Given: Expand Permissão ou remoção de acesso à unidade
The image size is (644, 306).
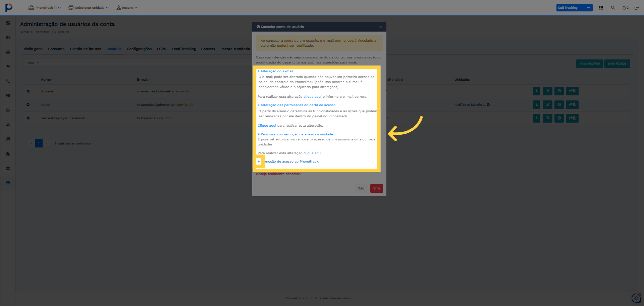Looking at the screenshot, I should coord(296,134).
